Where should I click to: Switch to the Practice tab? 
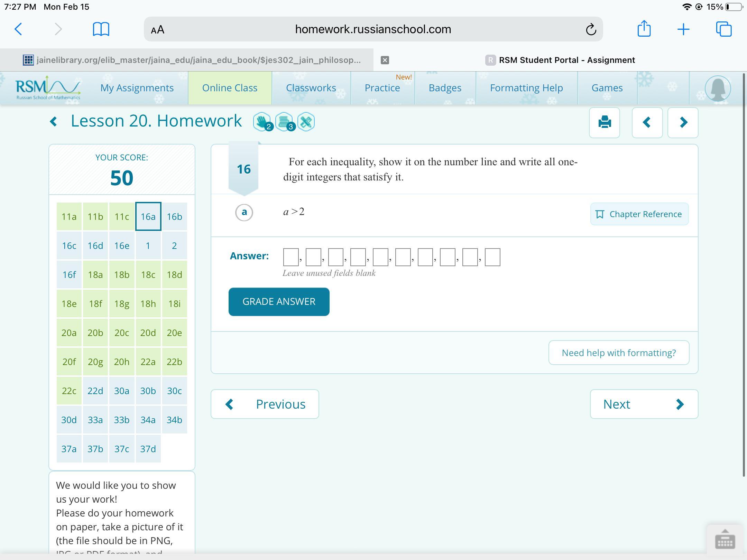(x=382, y=88)
